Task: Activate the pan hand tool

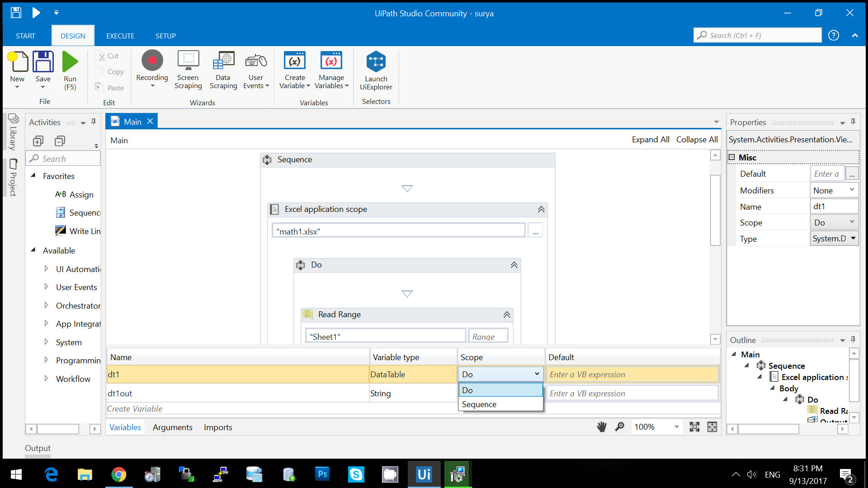Action: pyautogui.click(x=601, y=427)
